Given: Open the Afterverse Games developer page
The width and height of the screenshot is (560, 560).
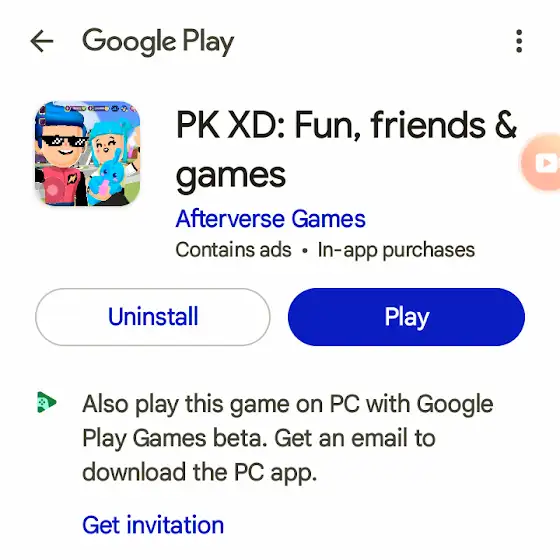Looking at the screenshot, I should click(271, 219).
